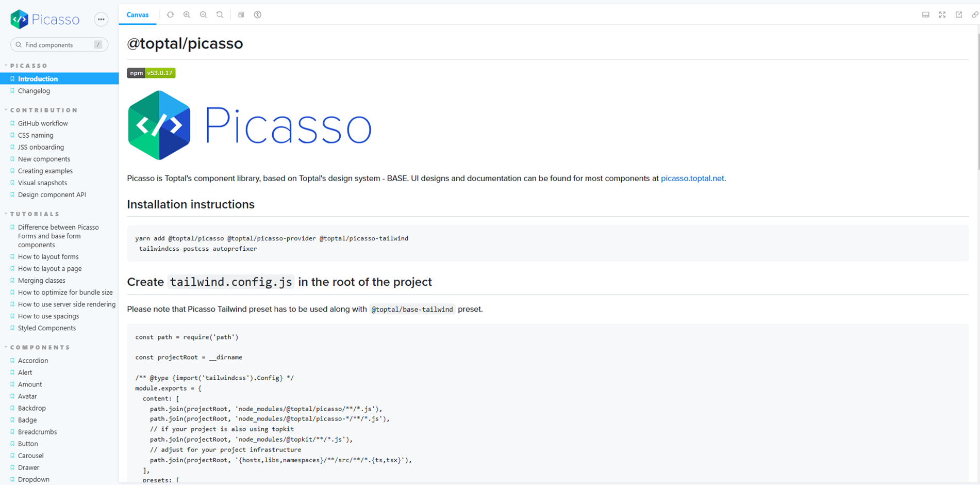Click the remount component sync icon
Viewport: 980px width, 485px height.
(170, 15)
